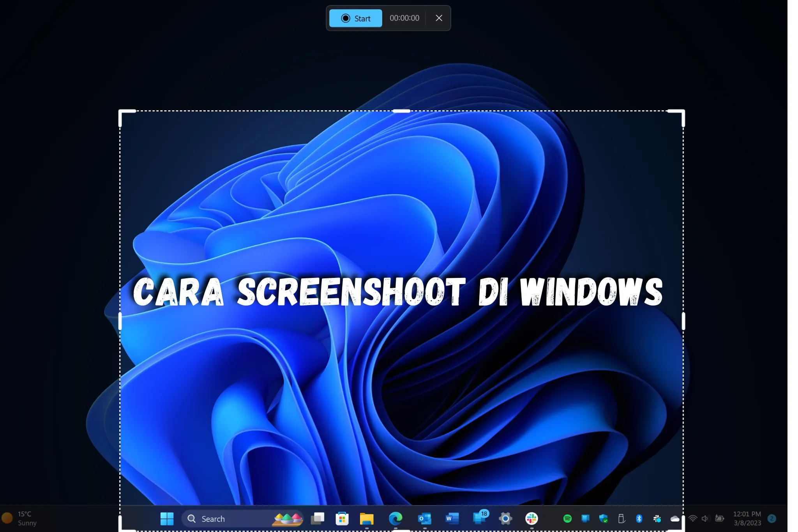Open Microsoft Edge browser
The width and height of the screenshot is (798, 532).
pos(395,519)
